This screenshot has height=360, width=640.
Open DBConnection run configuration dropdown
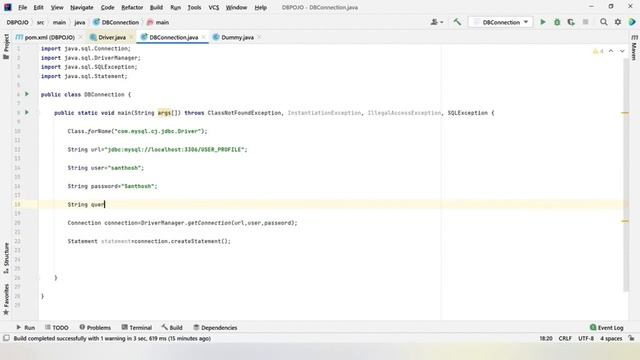[x=500, y=22]
